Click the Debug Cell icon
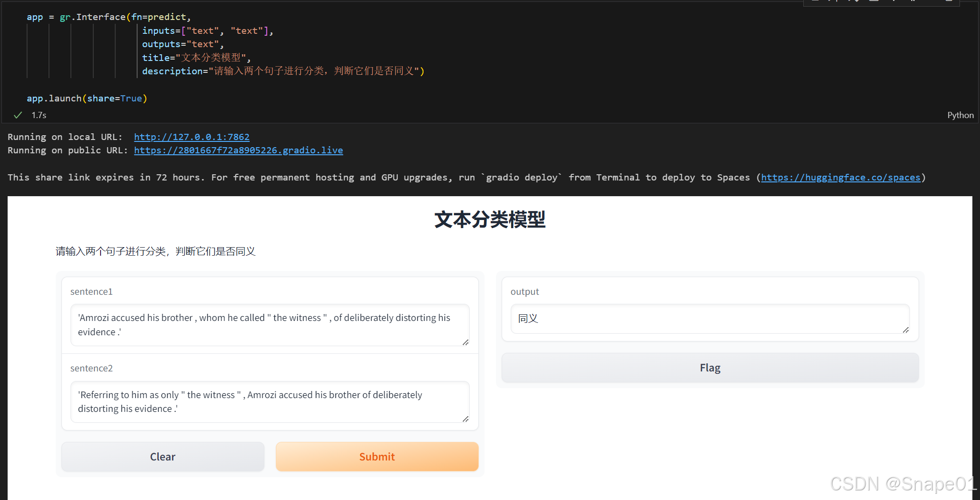This screenshot has width=980, height=500. (874, 2)
